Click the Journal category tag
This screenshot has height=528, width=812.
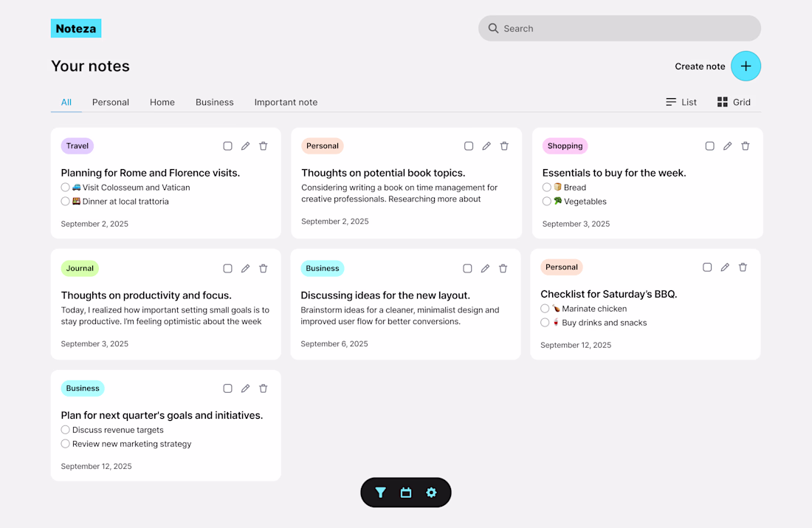click(x=80, y=268)
